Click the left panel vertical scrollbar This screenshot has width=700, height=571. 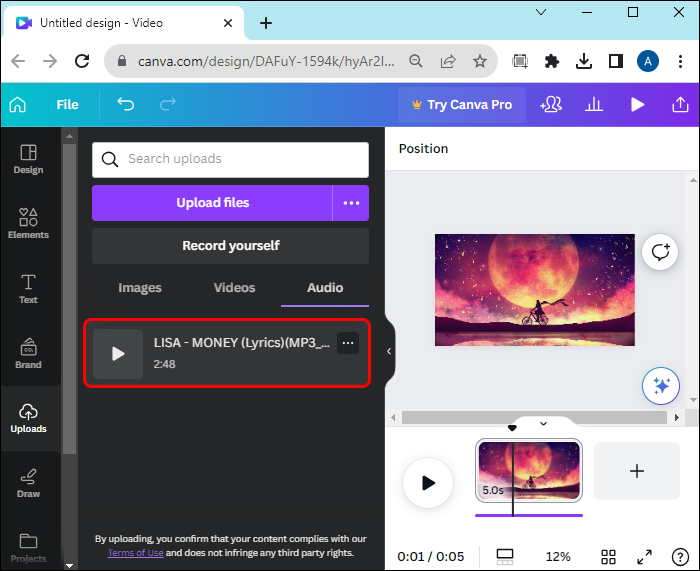point(69,298)
